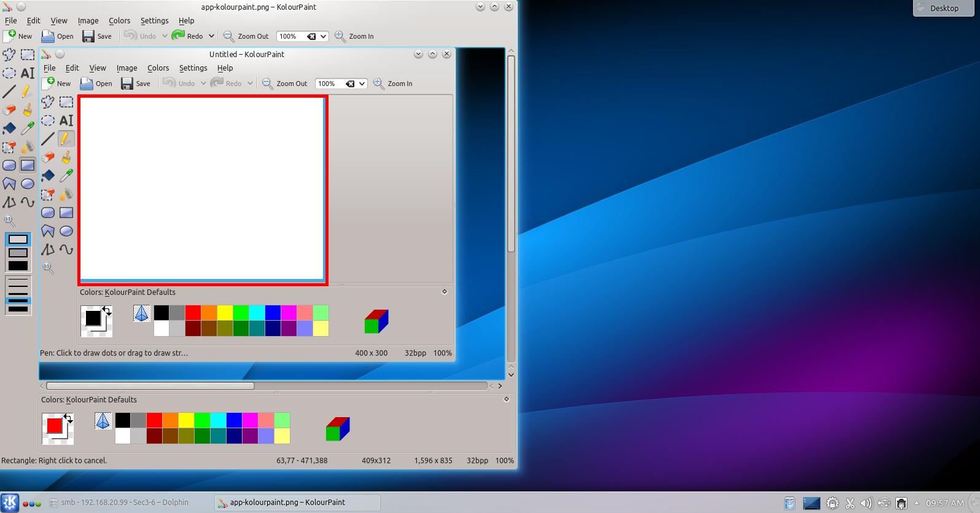Screen dimensions: 980x513
Task: Open the 100% zoom combo box in the outer toolbar
Action: [x=303, y=36]
